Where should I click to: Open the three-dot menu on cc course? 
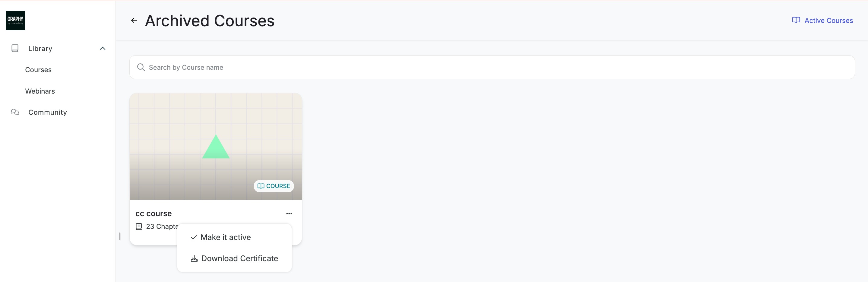click(289, 213)
